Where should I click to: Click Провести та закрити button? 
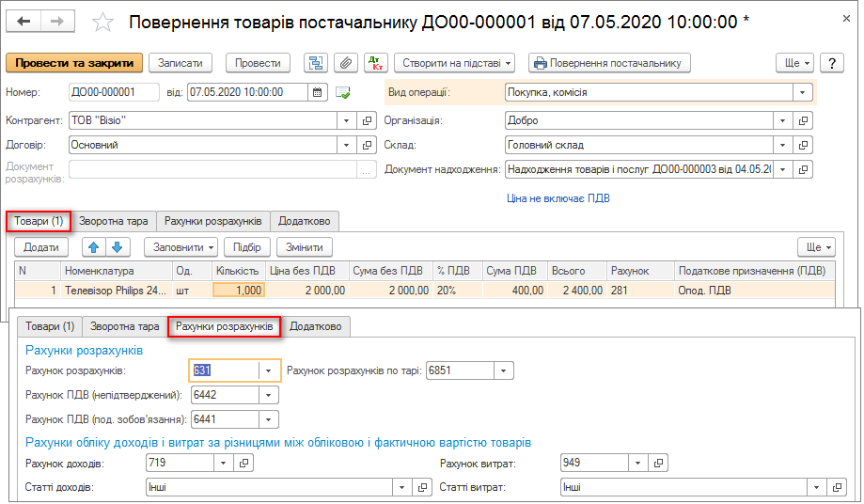point(74,63)
